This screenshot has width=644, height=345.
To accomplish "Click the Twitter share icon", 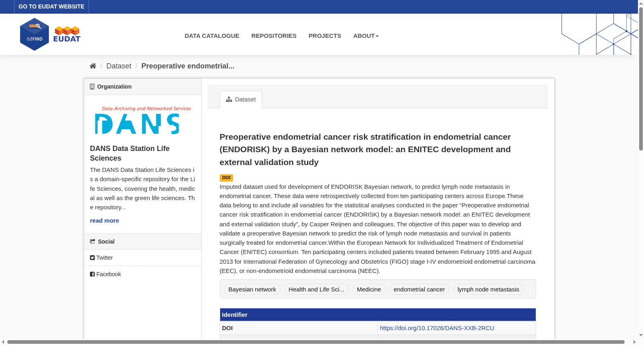I will [92, 258].
